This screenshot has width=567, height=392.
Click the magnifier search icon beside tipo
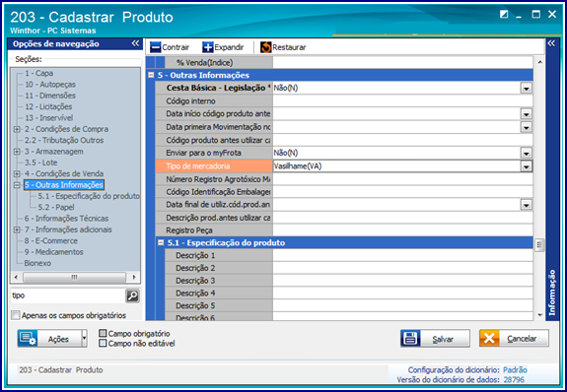133,295
